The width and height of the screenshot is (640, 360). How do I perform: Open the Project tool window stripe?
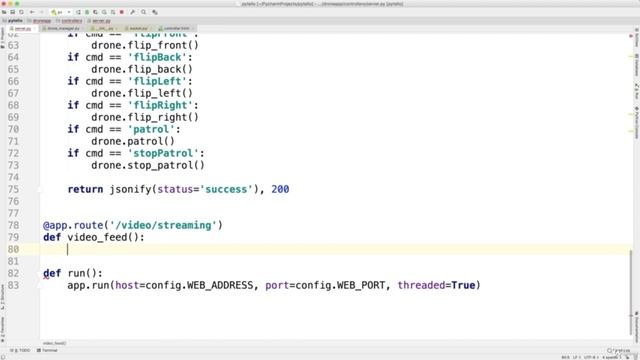pos(2,38)
